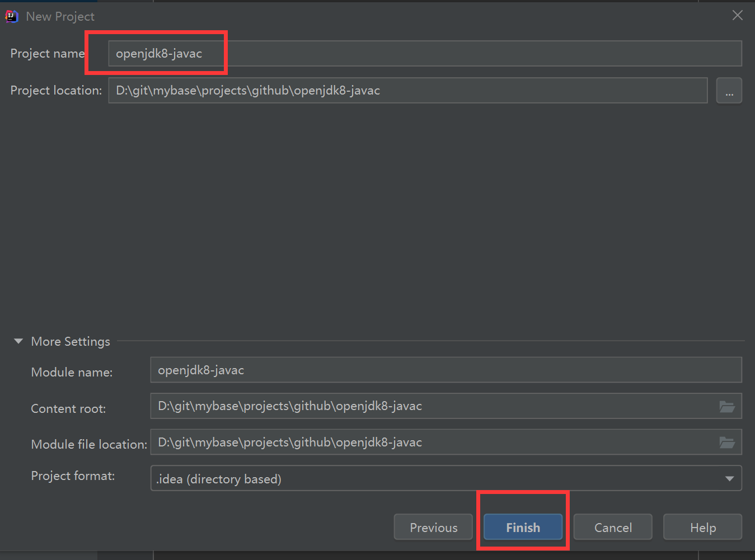Click the close X of the New Project dialog
755x560 pixels.
(737, 15)
